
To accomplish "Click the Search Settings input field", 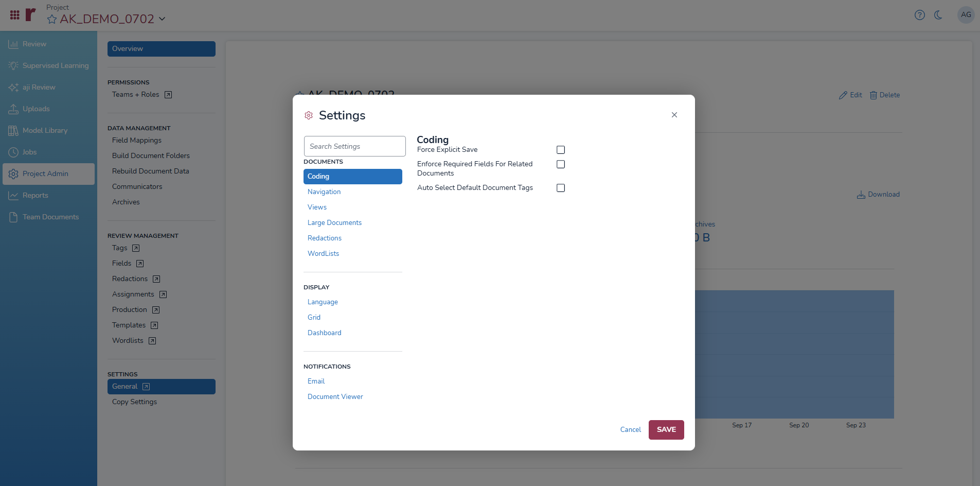I will 354,146.
